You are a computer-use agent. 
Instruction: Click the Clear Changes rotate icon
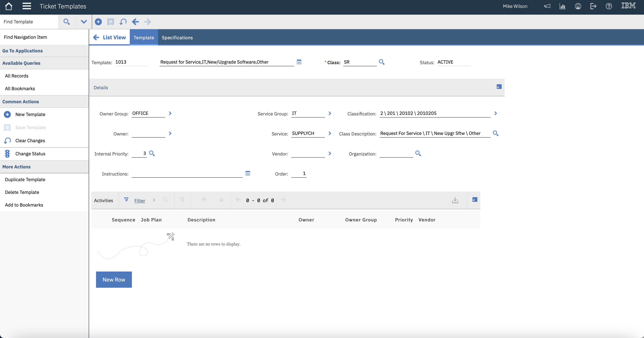click(x=7, y=140)
